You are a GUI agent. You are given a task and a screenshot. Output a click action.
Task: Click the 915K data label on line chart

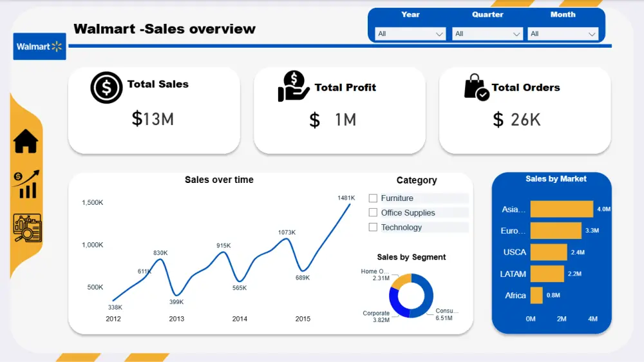point(223,245)
